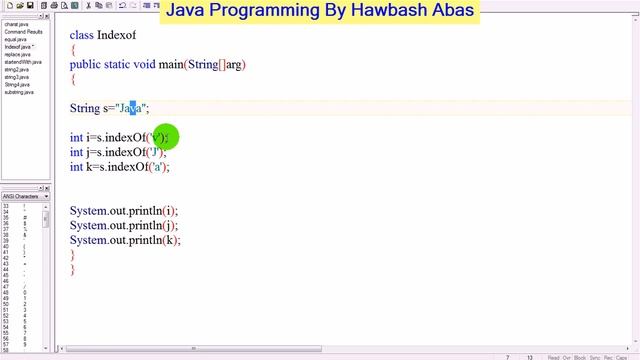Image resolution: width=640 pixels, height=360 pixels.
Task: Click the page icon left of the printer
Action: tap(44, 6)
